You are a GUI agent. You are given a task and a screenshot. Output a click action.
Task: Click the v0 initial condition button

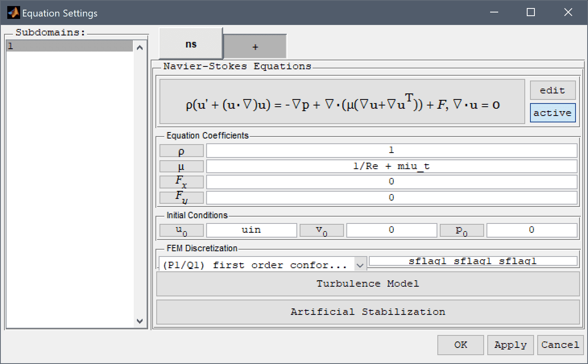(322, 230)
